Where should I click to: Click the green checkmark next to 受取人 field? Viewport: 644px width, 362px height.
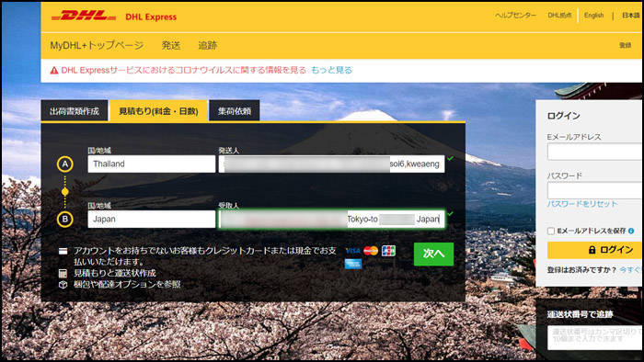click(x=451, y=213)
